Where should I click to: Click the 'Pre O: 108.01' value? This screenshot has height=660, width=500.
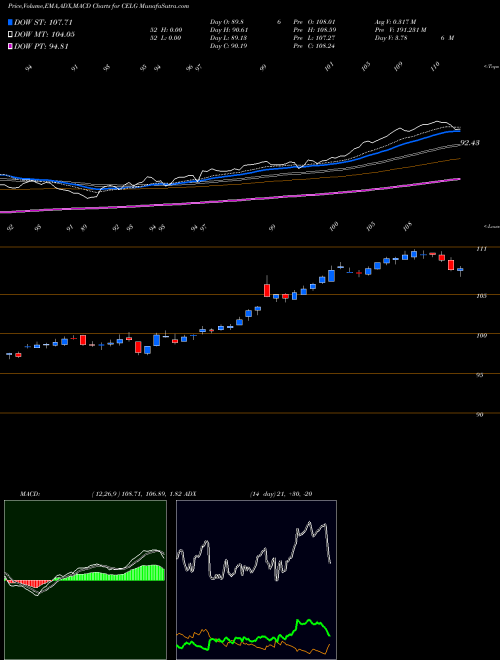coord(314,21)
